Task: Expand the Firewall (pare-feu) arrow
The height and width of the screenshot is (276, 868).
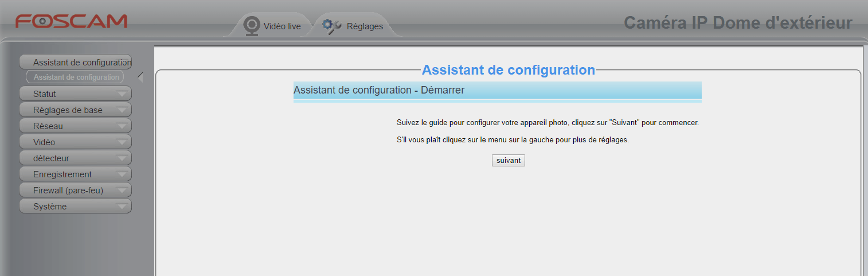Action: click(122, 191)
